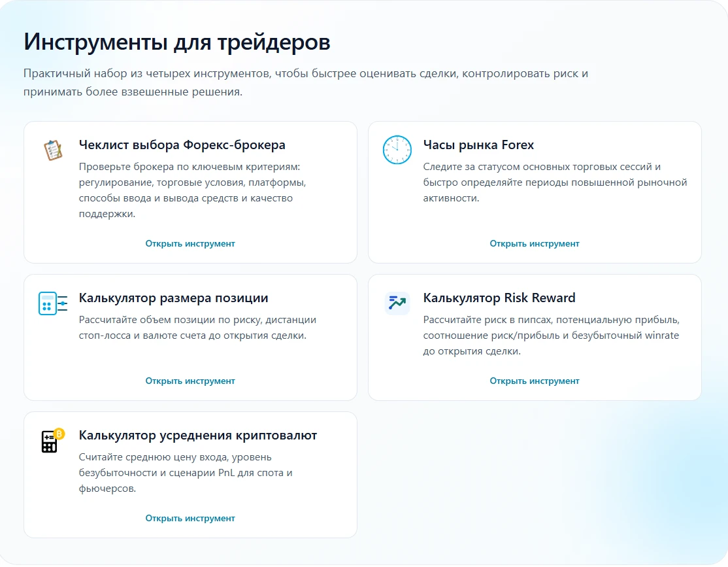Image resolution: width=728 pixels, height=567 pixels.
Task: Select the Часы рынка Forex card
Action: tap(535, 192)
